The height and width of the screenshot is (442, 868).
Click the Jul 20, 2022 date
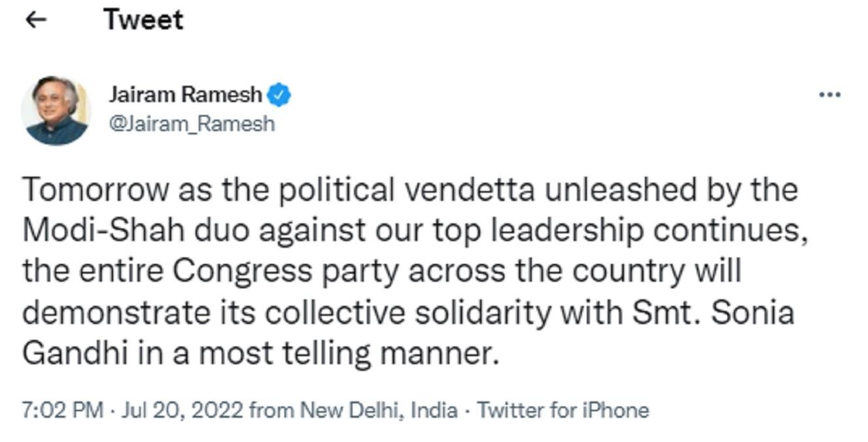(x=182, y=411)
